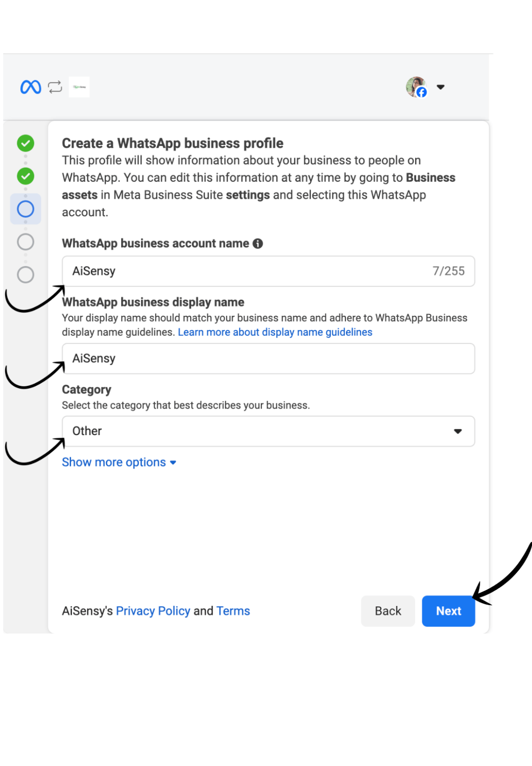Open the AiSensy business logo thumbnail
Screen dimensions: 532x766
point(79,87)
